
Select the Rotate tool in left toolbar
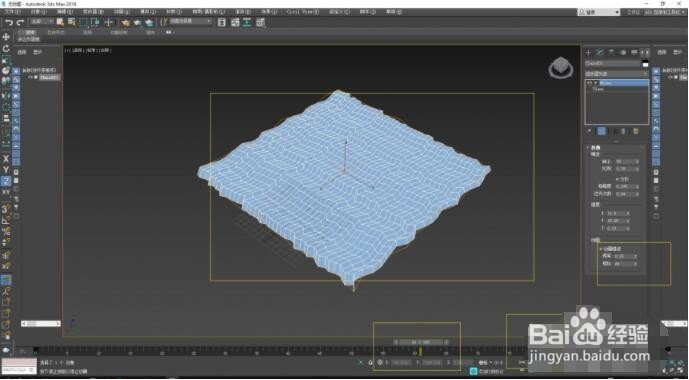click(6, 48)
